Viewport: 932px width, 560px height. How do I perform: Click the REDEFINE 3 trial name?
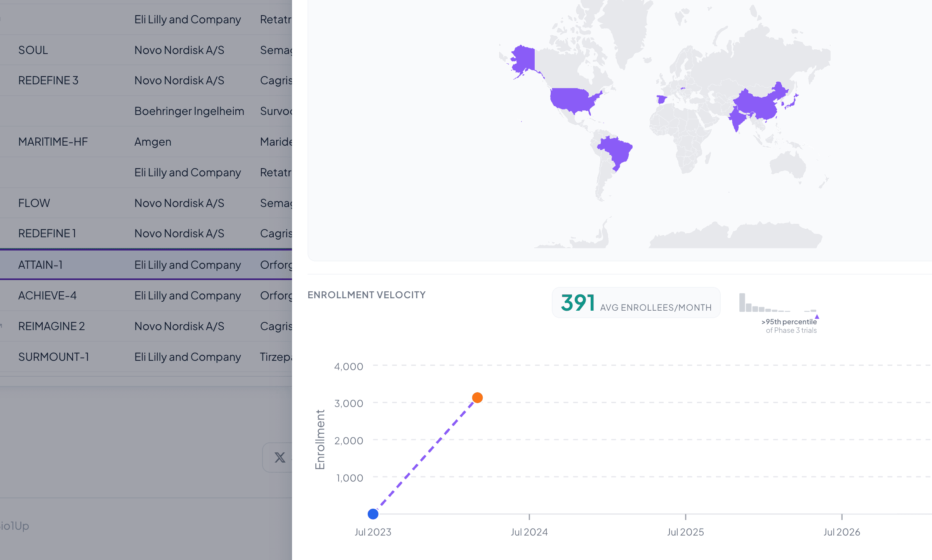[48, 80]
